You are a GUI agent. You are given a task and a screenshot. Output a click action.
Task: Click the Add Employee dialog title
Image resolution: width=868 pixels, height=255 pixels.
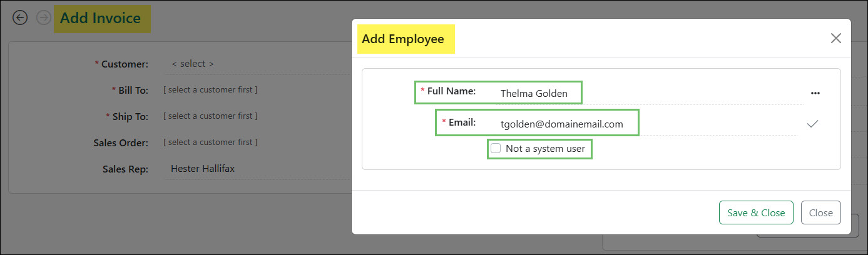[x=403, y=39]
